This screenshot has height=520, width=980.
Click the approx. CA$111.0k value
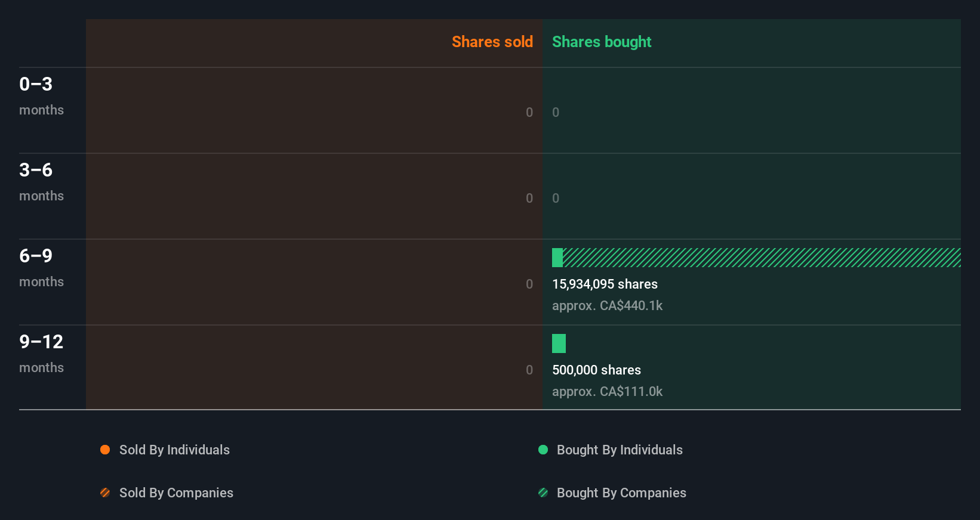(607, 391)
